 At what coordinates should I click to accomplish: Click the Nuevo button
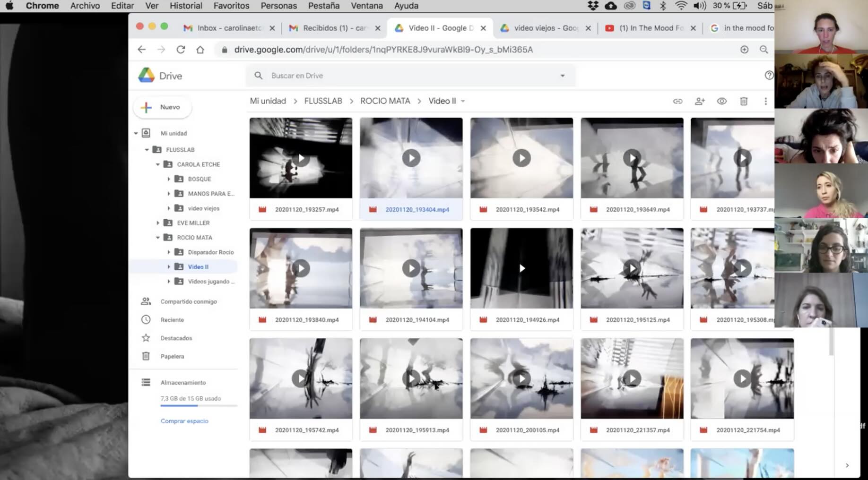[163, 107]
